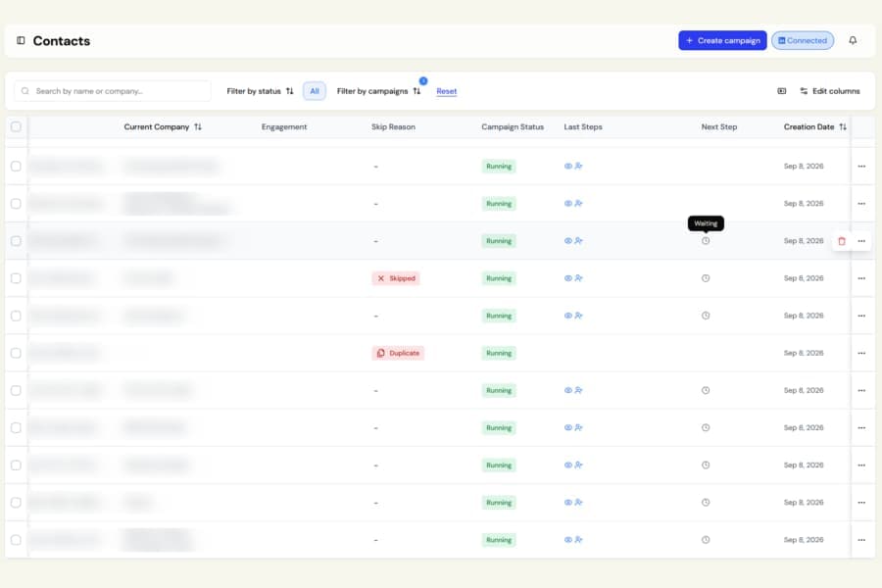Click the Skip Reason column header
The image size is (882, 588).
pos(393,127)
